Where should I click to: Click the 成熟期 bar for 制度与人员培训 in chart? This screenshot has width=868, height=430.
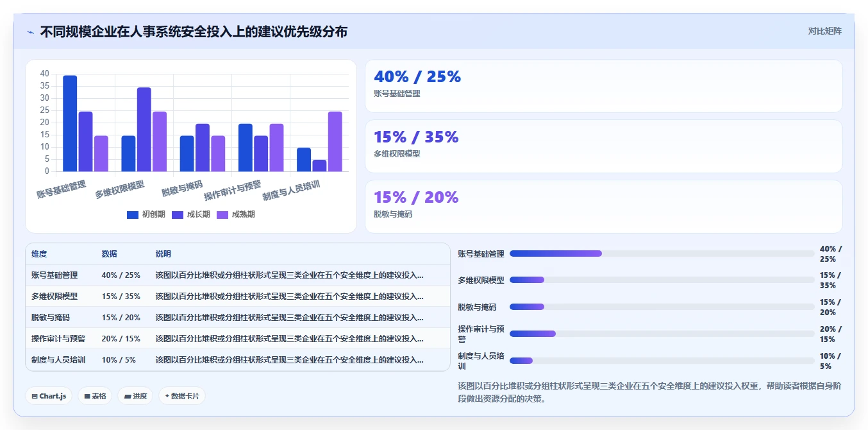(335, 141)
